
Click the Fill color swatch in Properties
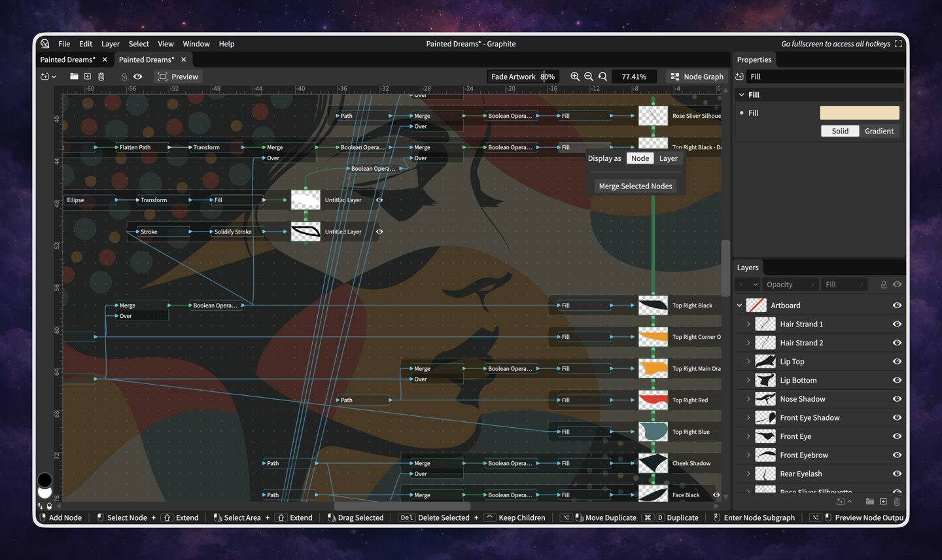coord(860,113)
